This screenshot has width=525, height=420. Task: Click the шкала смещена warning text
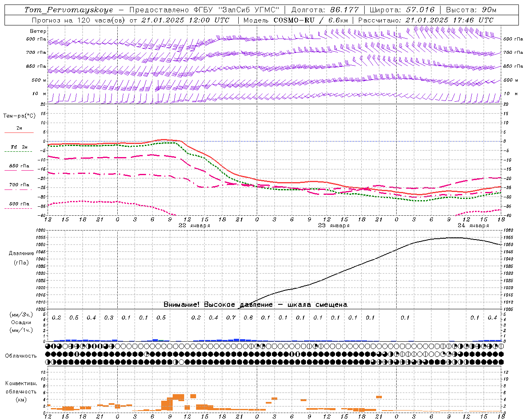317,305
